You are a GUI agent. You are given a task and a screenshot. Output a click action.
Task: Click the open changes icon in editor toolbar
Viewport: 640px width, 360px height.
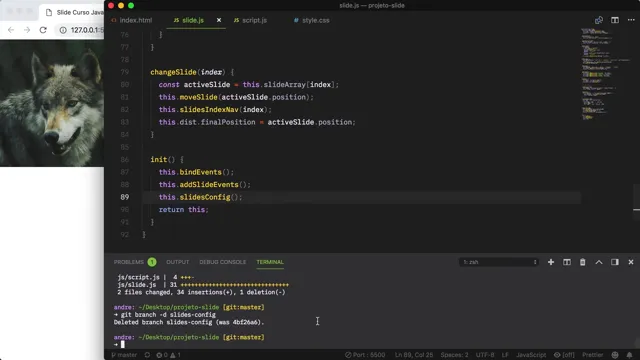(x=599, y=20)
